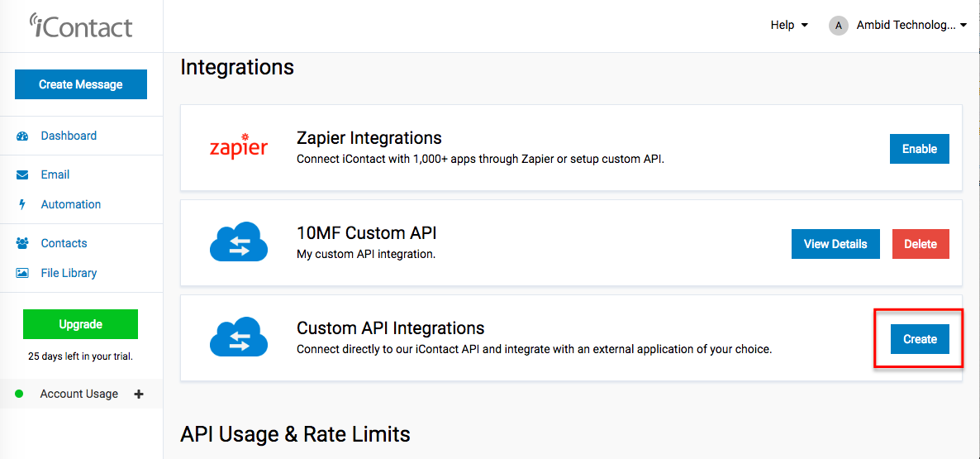Click the iContact logo

(81, 26)
